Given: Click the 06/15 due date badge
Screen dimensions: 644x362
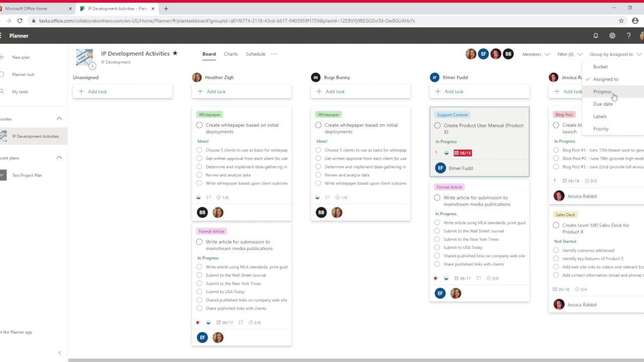Looking at the screenshot, I should (463, 153).
